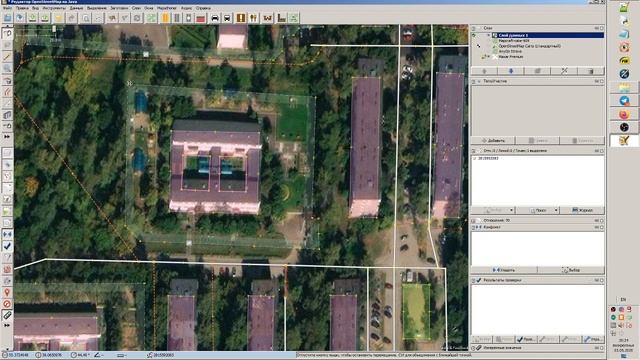Select the building drawing tool in left toolbar

pyautogui.click(x=7, y=115)
